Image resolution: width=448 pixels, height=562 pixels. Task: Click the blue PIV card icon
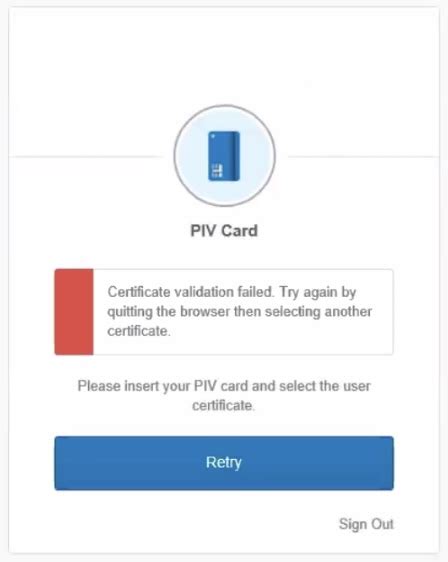(x=224, y=156)
